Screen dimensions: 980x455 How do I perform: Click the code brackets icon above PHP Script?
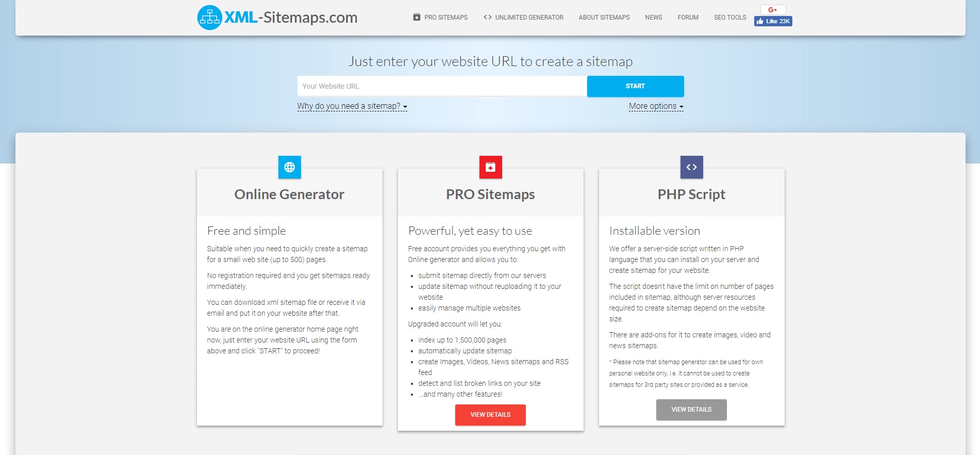691,167
